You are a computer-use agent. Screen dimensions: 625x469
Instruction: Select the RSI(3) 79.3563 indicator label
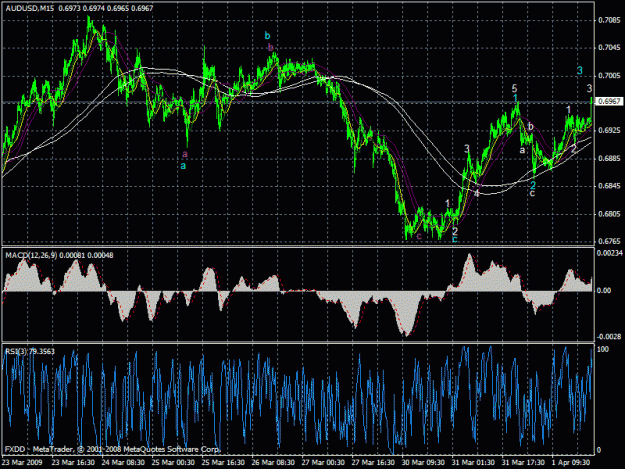pyautogui.click(x=30, y=351)
